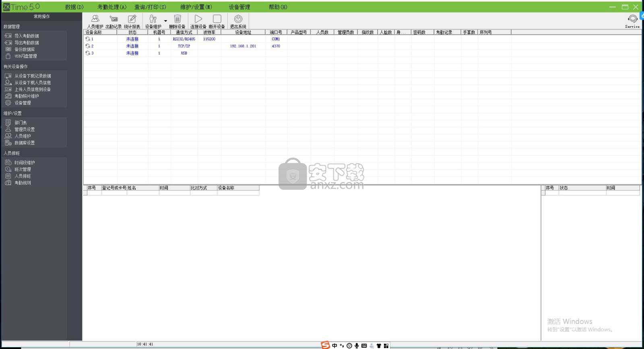Open 人员维护 in the top toolbar

tap(95, 21)
